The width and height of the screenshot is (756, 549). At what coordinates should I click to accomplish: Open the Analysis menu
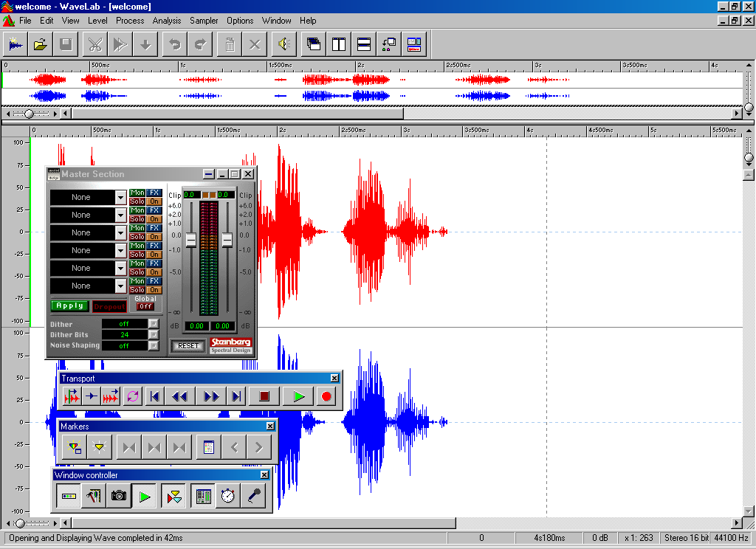tap(167, 21)
